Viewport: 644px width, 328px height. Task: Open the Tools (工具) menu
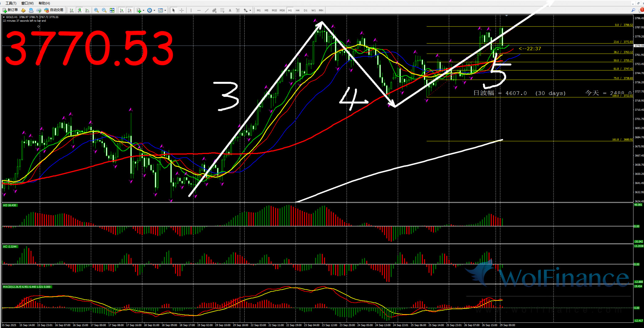pos(11,3)
